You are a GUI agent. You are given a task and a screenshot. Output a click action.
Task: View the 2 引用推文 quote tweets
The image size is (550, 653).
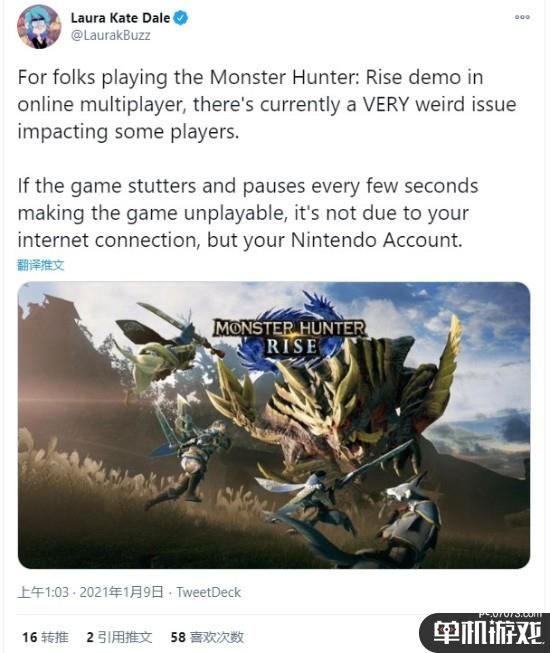[119, 637]
